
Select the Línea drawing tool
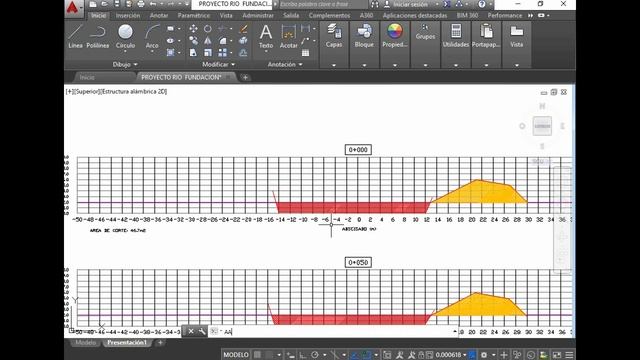click(x=76, y=36)
